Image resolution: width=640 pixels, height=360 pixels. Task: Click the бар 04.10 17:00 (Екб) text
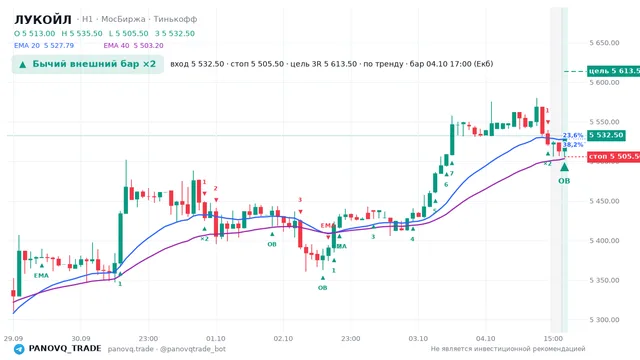pos(451,64)
